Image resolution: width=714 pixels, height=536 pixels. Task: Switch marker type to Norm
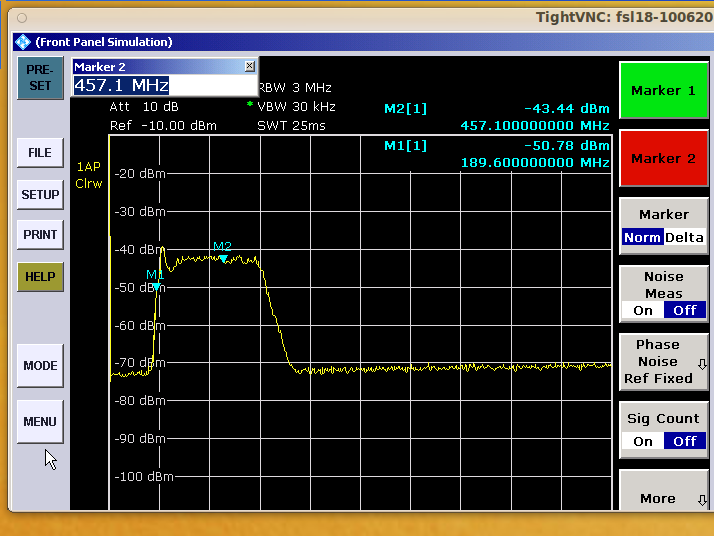[x=641, y=238]
